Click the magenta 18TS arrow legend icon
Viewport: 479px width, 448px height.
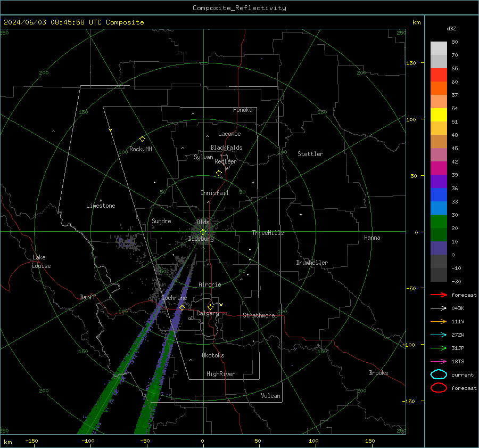click(x=439, y=362)
